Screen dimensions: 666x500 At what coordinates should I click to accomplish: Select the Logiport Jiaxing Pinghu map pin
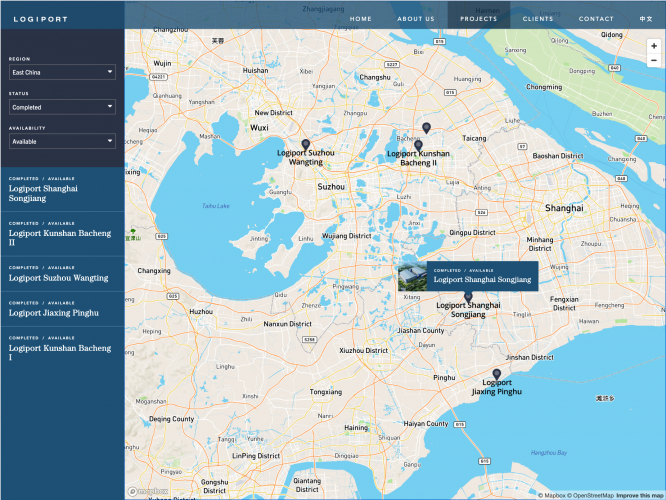pyautogui.click(x=497, y=374)
